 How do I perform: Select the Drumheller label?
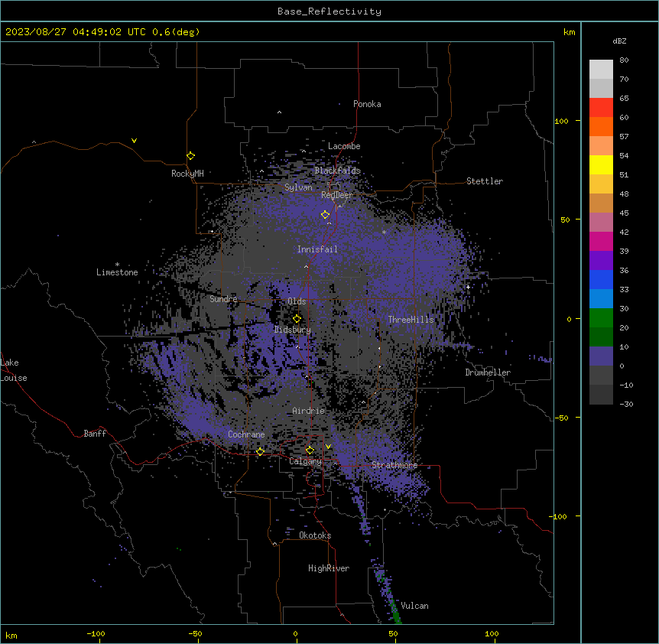click(488, 372)
